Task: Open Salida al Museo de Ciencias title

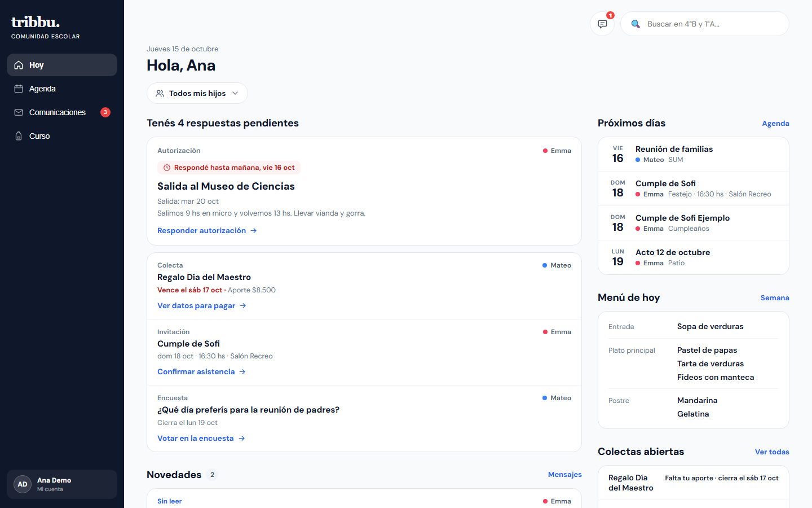Action: point(226,186)
